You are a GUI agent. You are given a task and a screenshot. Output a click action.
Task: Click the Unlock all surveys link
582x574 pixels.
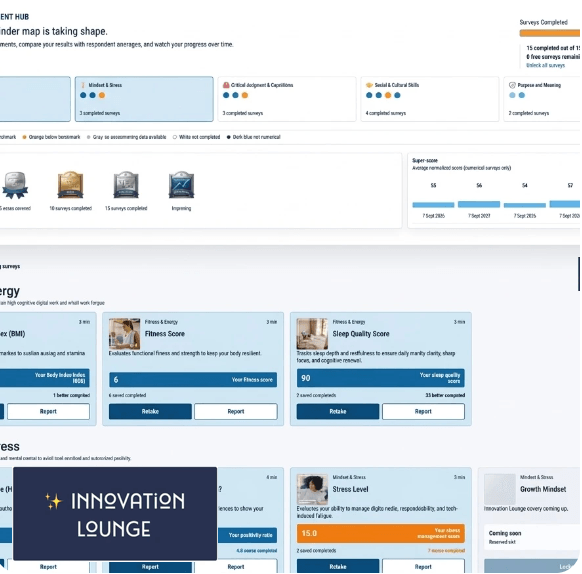pos(545,65)
